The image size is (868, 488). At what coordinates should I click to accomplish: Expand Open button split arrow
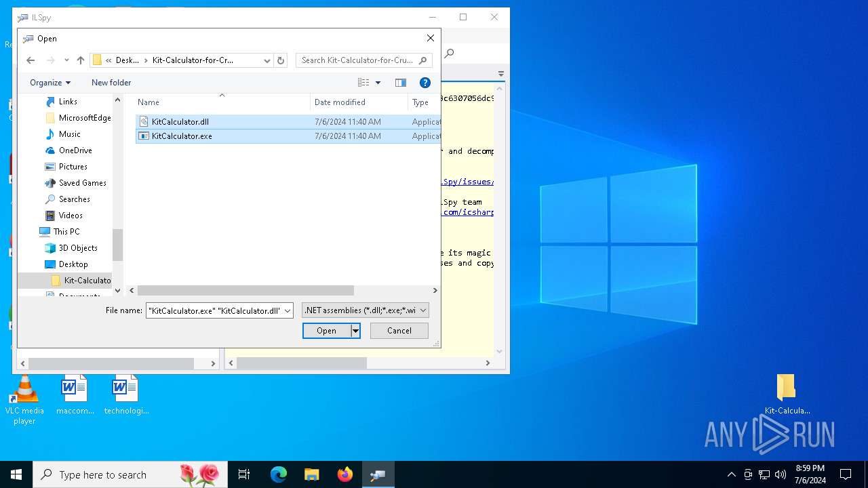355,331
